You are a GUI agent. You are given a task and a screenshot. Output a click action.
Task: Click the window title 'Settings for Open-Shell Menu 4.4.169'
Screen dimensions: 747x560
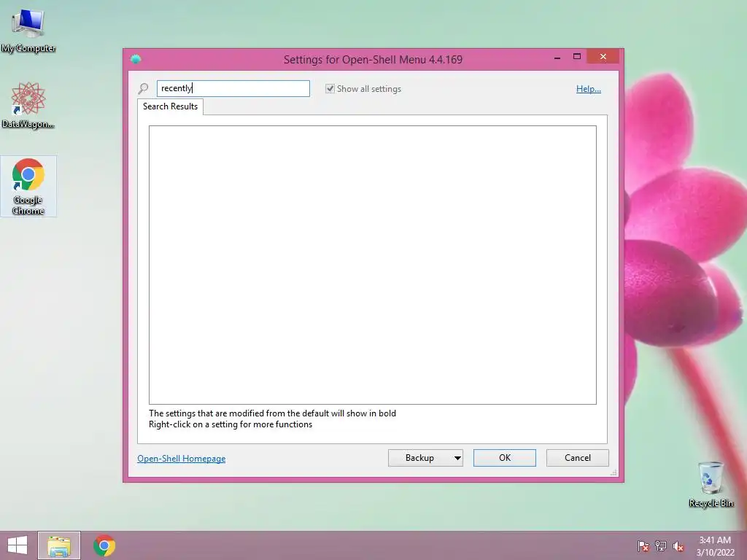coord(373,60)
